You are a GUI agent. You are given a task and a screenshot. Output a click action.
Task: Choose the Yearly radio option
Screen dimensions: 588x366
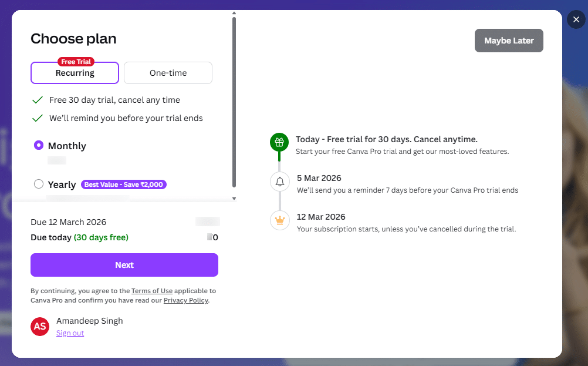click(39, 184)
